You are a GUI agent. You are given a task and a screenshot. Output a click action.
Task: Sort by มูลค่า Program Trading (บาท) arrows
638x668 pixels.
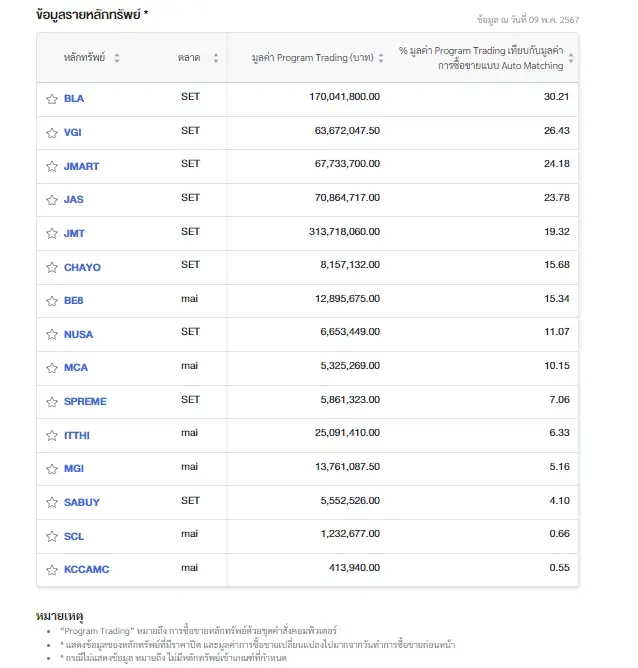point(381,58)
